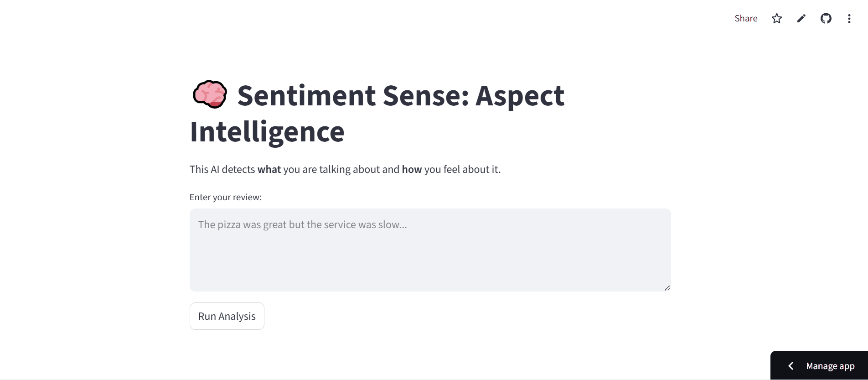Open the three-dot kebab menu
868x380 pixels.
(x=849, y=18)
